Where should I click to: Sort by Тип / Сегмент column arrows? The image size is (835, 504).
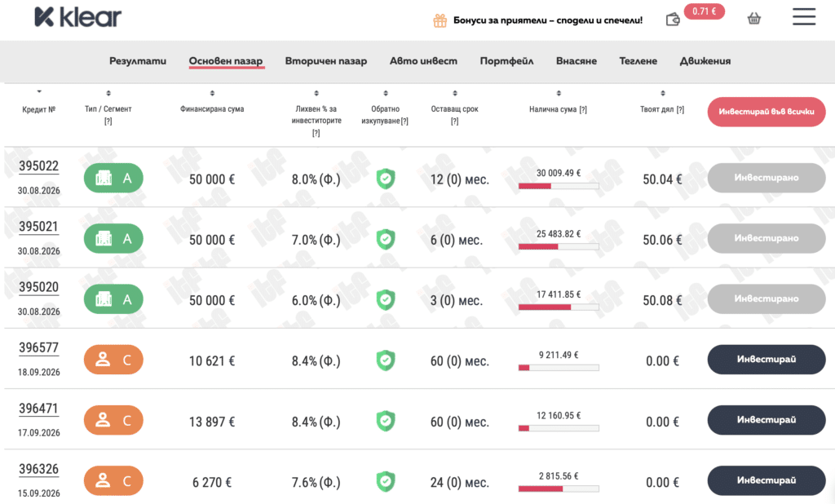(108, 93)
